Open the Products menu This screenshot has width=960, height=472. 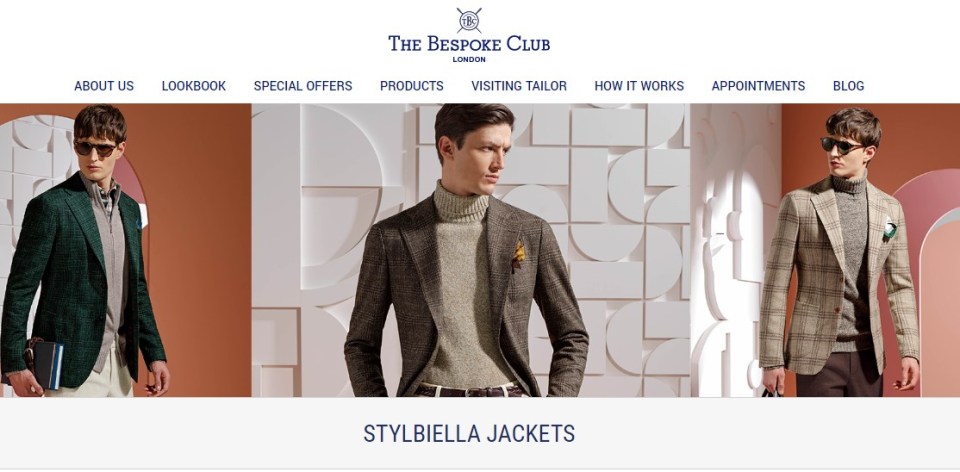pyautogui.click(x=411, y=86)
